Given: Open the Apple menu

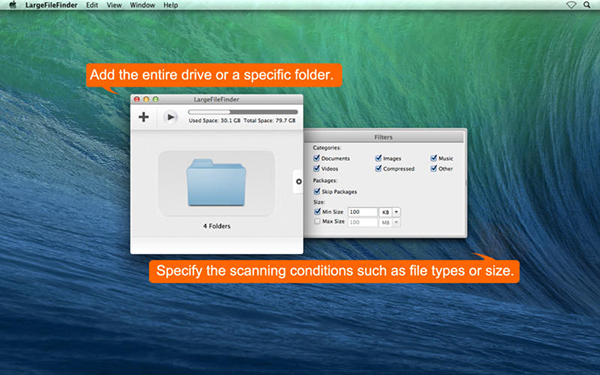Looking at the screenshot, I should pos(13,5).
